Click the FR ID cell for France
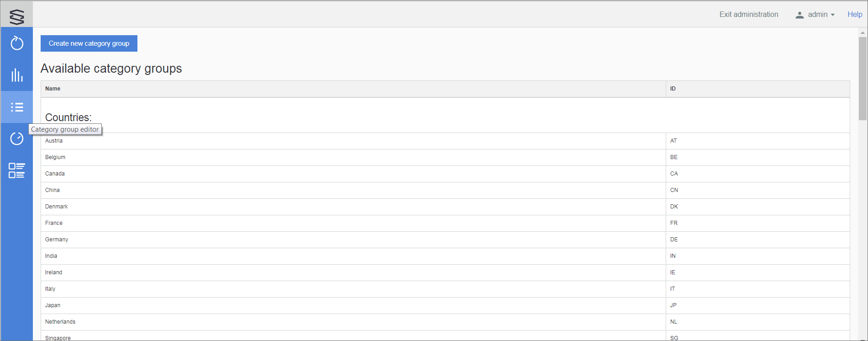Screen dimensions: 868x341 (x=674, y=223)
